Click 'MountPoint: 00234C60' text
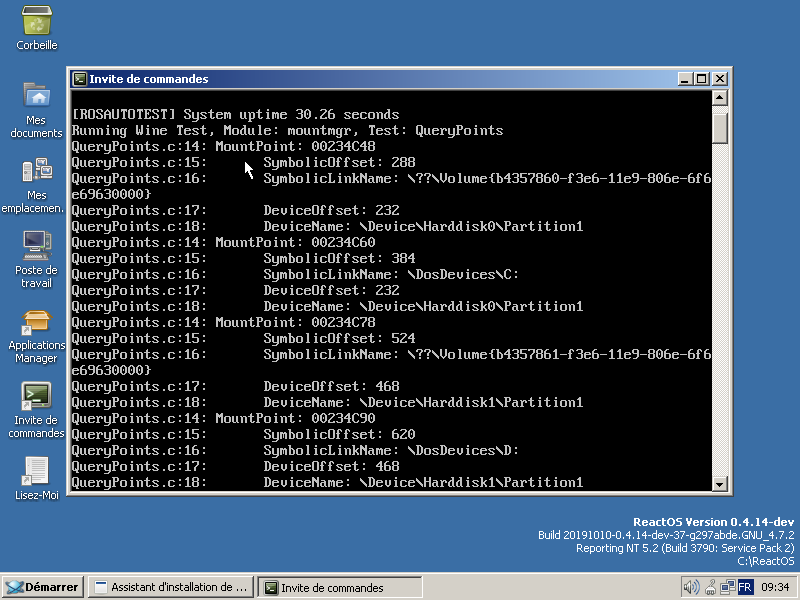This screenshot has width=800, height=600. pos(295,242)
